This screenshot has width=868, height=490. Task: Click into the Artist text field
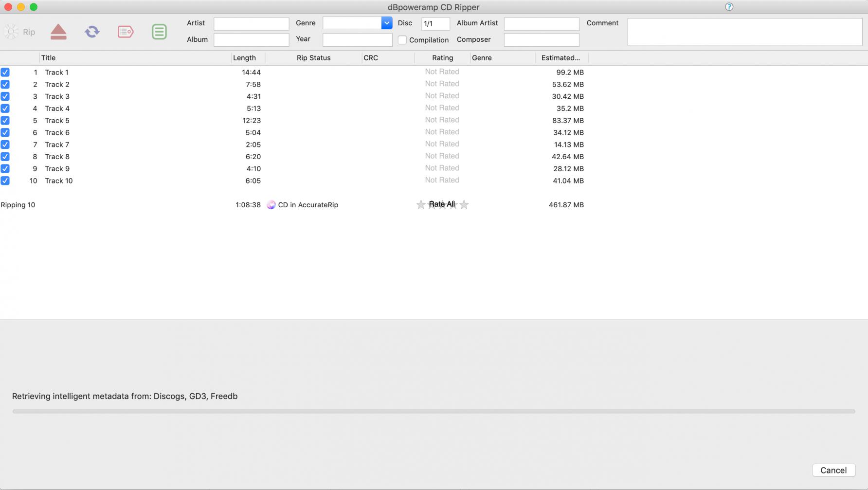click(251, 24)
